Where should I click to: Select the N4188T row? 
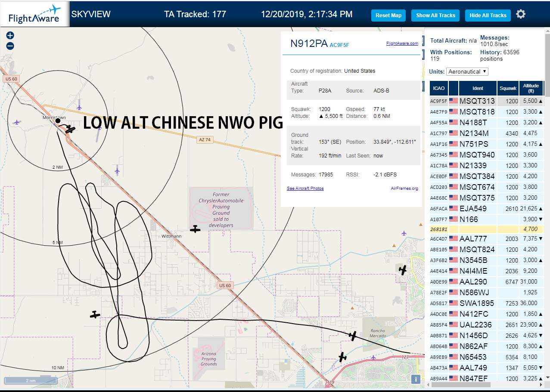(x=487, y=123)
